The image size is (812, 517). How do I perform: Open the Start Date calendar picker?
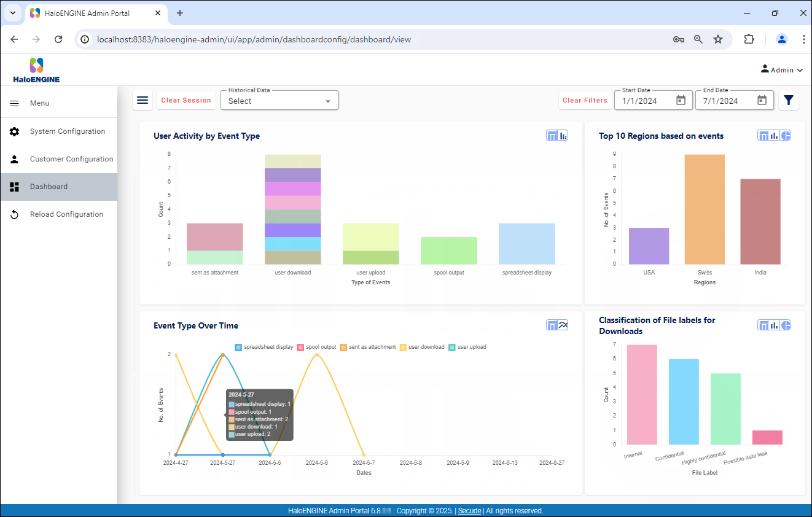tap(681, 101)
